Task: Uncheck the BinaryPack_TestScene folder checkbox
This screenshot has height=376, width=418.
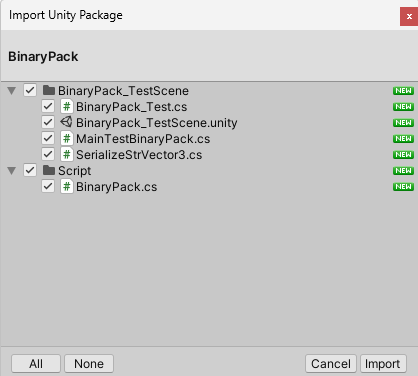Action: tap(30, 90)
